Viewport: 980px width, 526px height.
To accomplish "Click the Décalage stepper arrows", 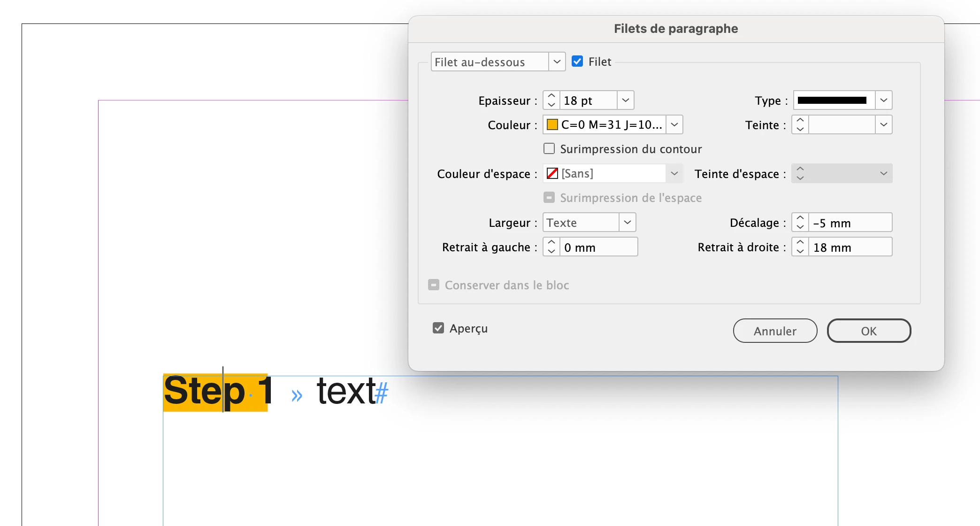I will click(x=800, y=223).
